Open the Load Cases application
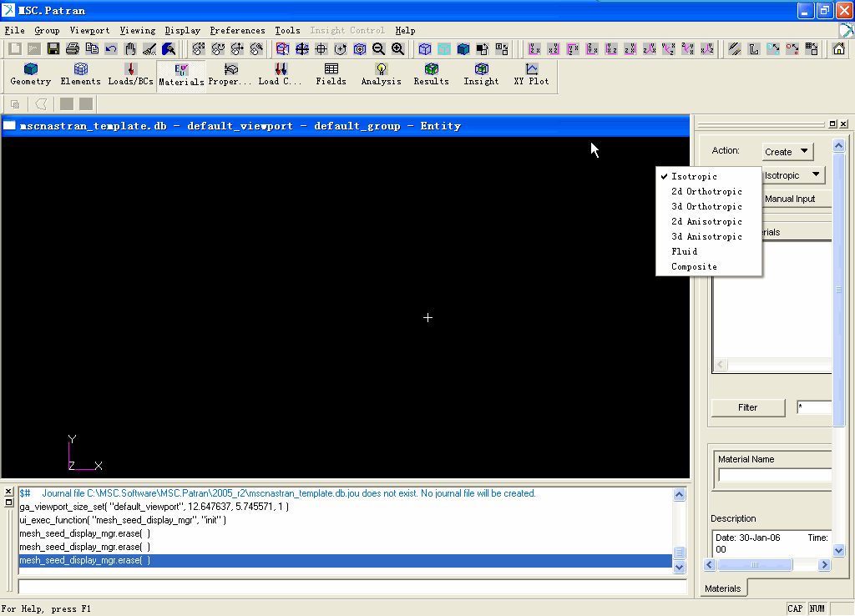 281,74
